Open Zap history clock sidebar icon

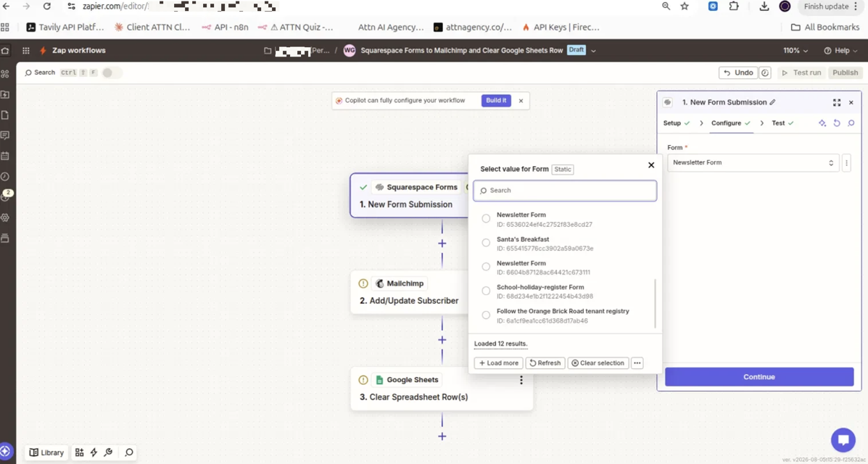point(5,177)
